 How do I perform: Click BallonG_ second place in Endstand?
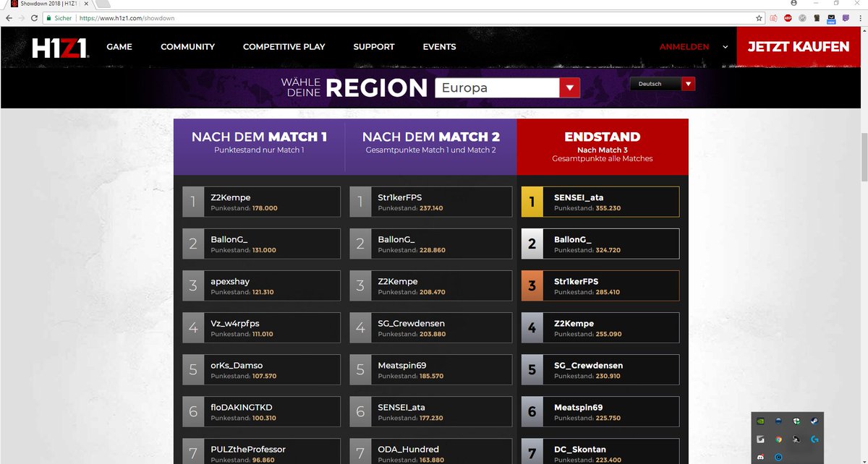601,244
